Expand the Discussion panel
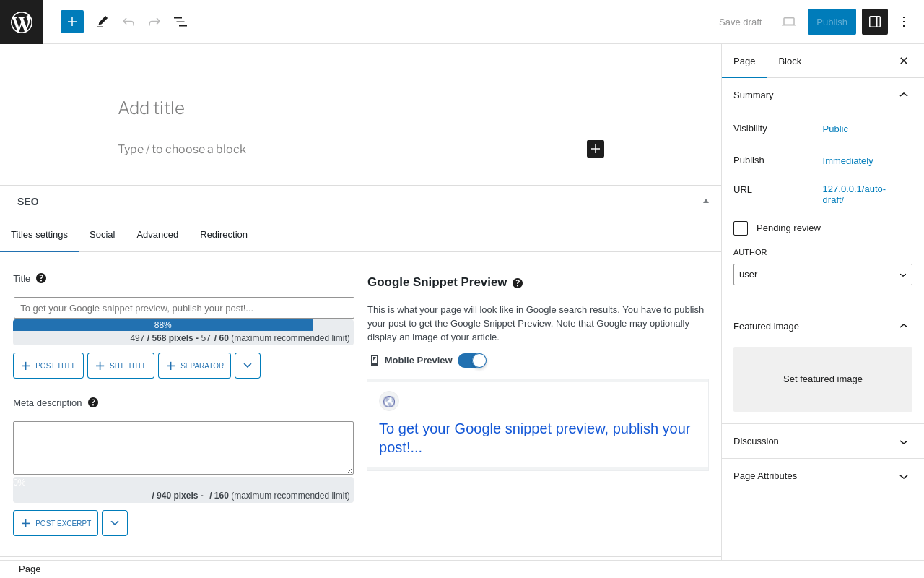This screenshot has height=578, width=924. point(823,441)
